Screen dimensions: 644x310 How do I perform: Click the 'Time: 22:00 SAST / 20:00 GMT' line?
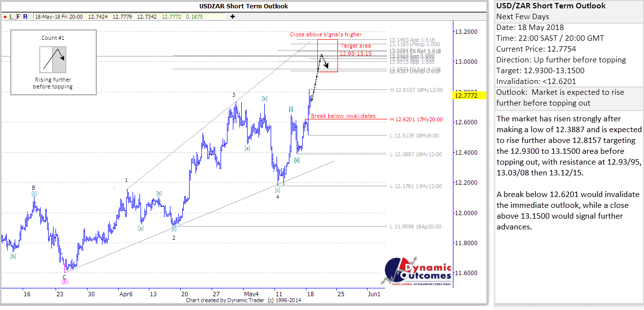550,38
